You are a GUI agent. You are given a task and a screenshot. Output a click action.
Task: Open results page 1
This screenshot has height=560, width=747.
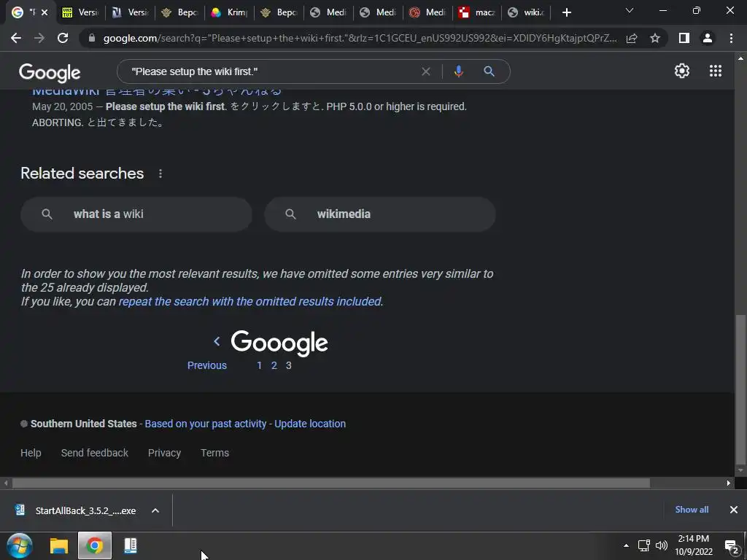[259, 365]
